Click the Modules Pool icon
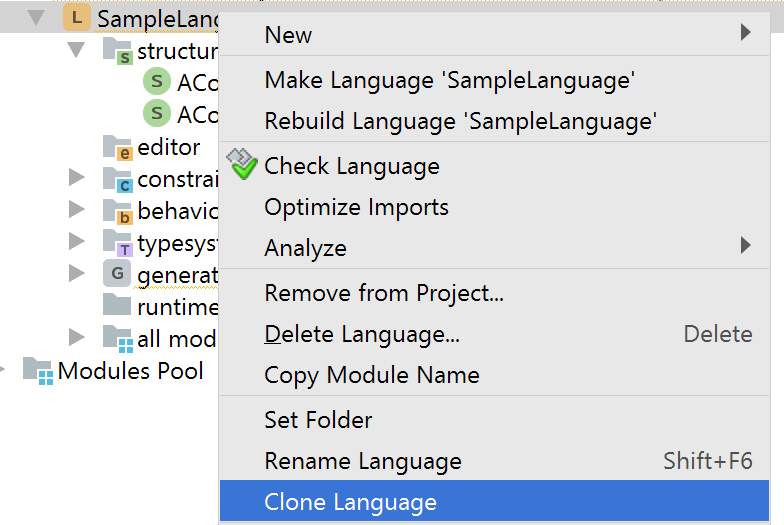 [38, 371]
